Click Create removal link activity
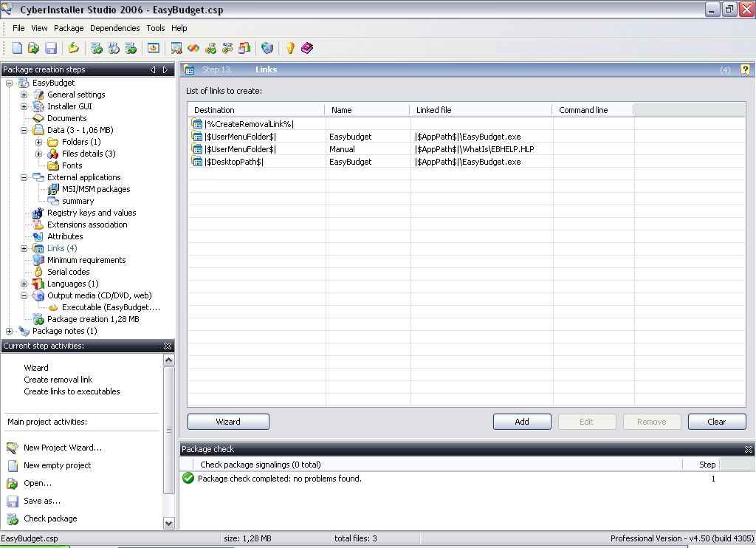 (58, 380)
